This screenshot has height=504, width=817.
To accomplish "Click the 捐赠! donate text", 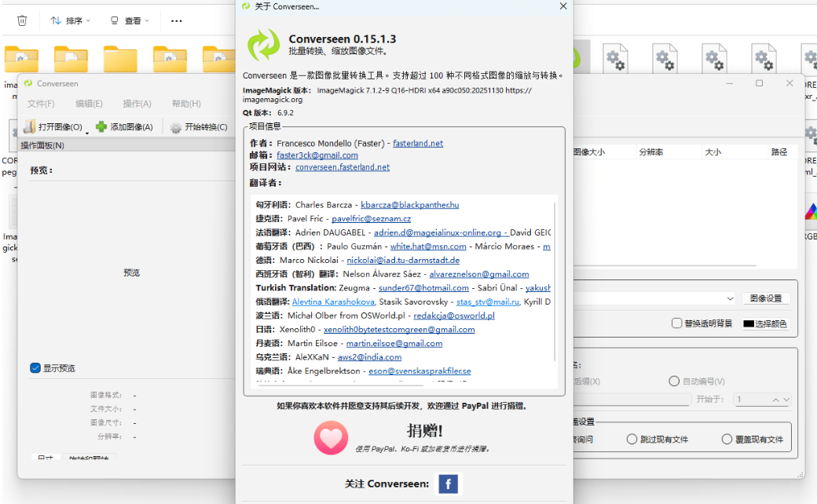I will pyautogui.click(x=425, y=430).
